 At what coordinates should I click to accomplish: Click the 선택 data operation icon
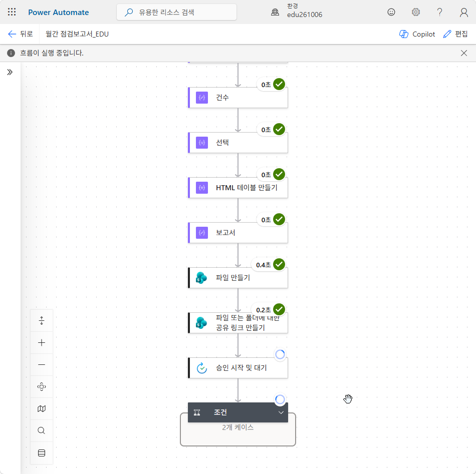click(202, 143)
